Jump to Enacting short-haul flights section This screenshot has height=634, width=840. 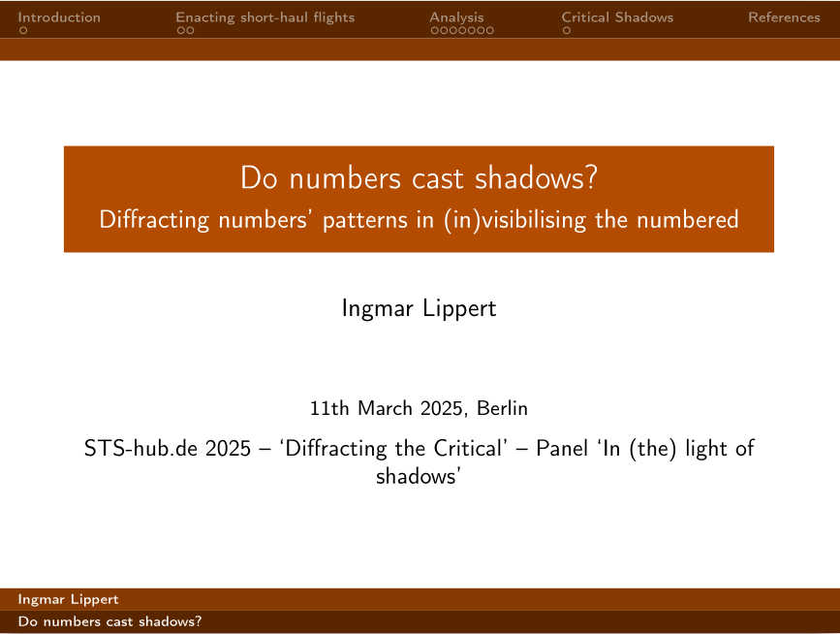click(265, 17)
